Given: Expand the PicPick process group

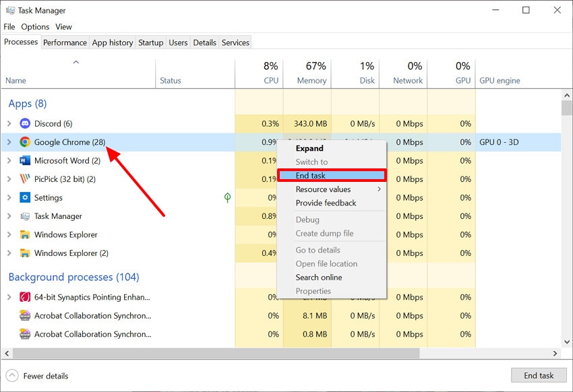Looking at the screenshot, I should (x=9, y=179).
